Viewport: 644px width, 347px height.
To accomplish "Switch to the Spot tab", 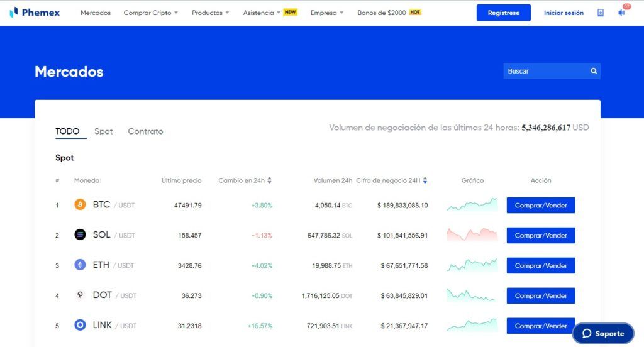I will click(x=104, y=131).
